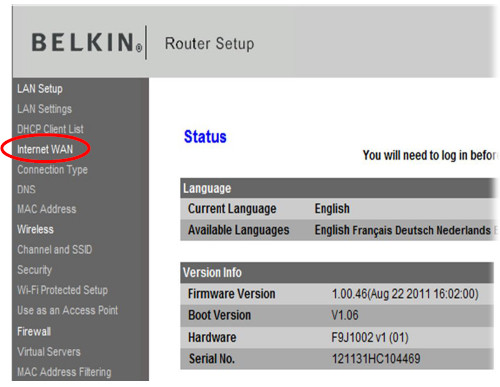The width and height of the screenshot is (500, 387).
Task: Switch language to Français
Action: point(372,231)
